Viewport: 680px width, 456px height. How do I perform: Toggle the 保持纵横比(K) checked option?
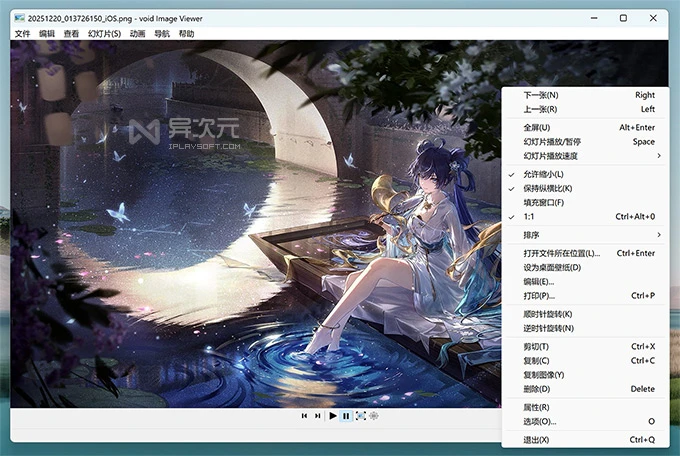(x=585, y=188)
